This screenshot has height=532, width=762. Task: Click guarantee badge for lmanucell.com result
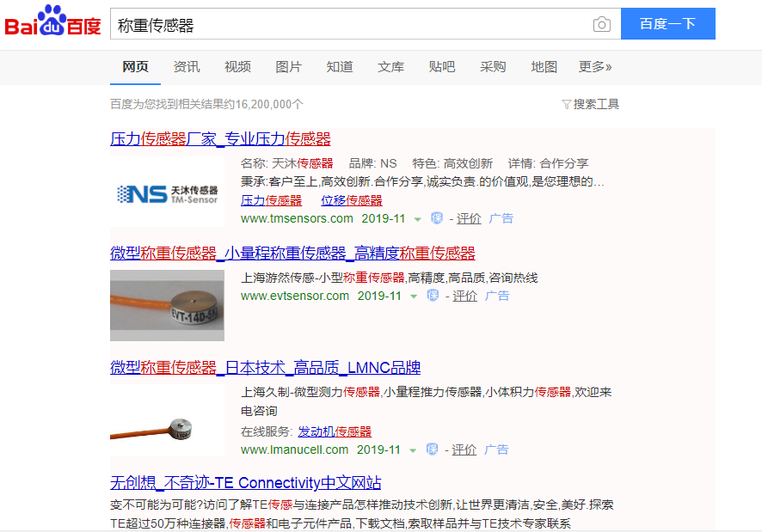pos(432,449)
